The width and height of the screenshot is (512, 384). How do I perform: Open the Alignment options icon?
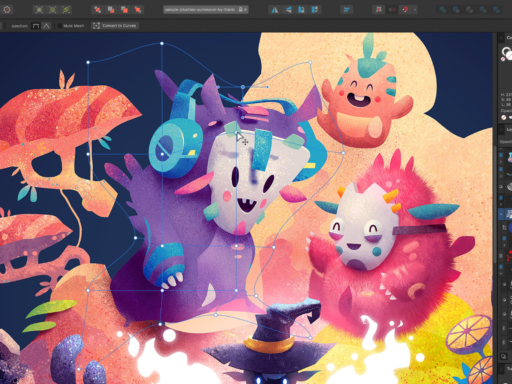[346, 10]
